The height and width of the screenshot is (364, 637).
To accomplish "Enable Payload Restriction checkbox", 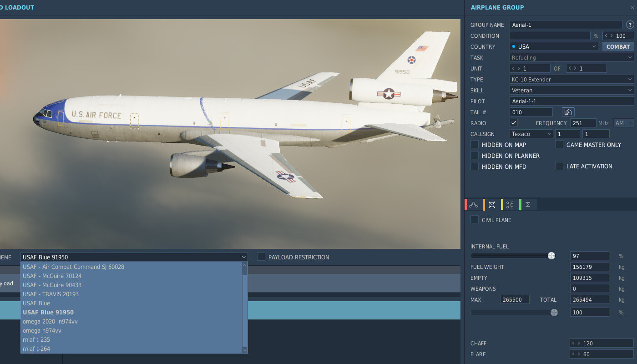I will coord(261,257).
